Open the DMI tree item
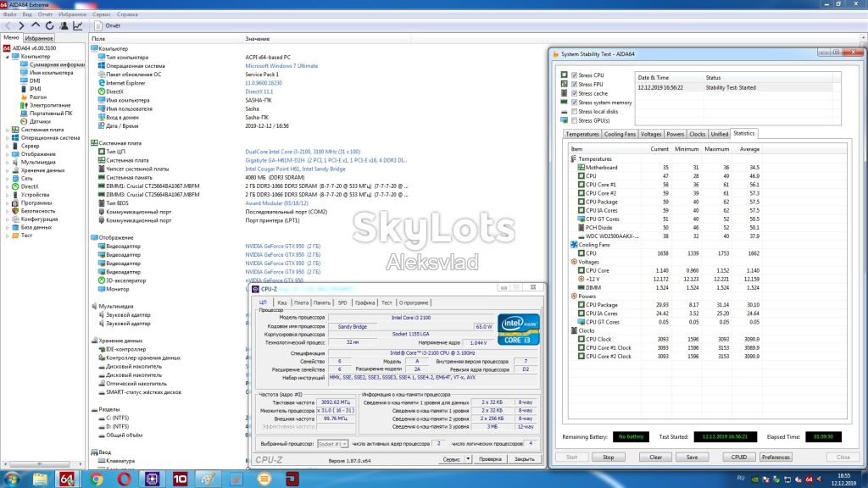The width and height of the screenshot is (868, 488). (x=35, y=80)
